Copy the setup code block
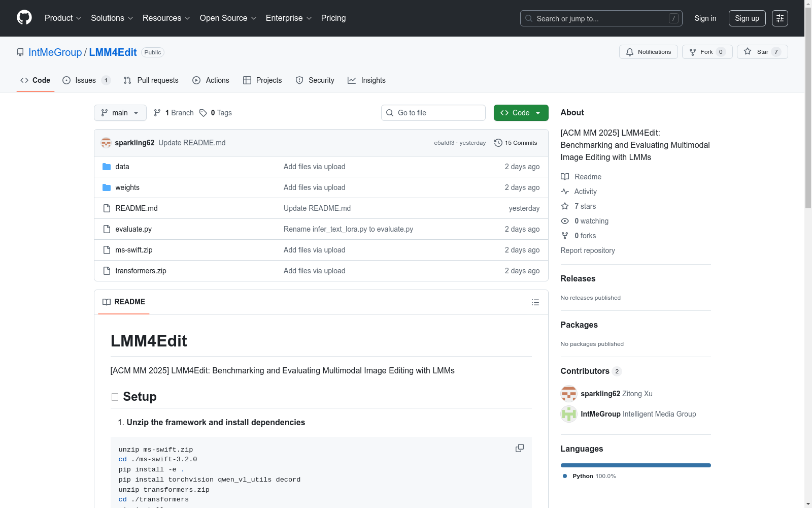This screenshot has height=508, width=812. (520, 448)
